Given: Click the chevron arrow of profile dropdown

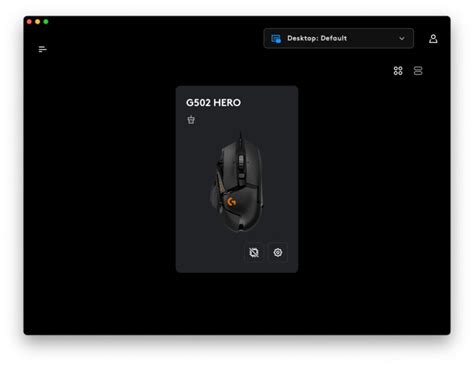Looking at the screenshot, I should click(402, 38).
